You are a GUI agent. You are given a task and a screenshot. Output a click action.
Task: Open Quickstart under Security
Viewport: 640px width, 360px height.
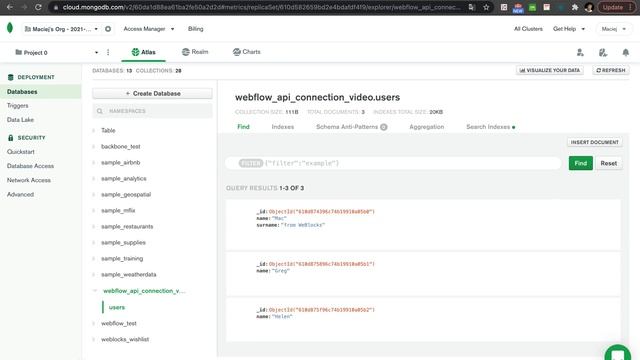20,152
